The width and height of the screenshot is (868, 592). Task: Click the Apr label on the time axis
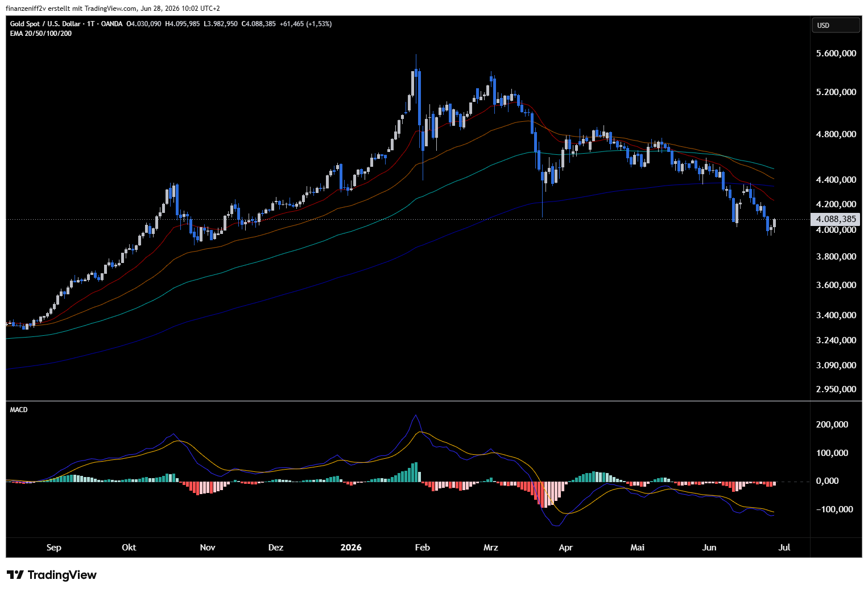[566, 548]
